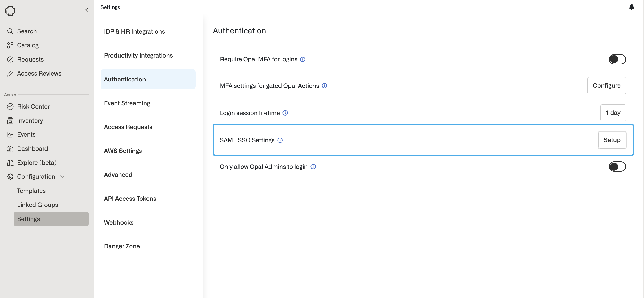The width and height of the screenshot is (644, 298).
Task: Open the Inventory sidebar item
Action: (x=30, y=121)
